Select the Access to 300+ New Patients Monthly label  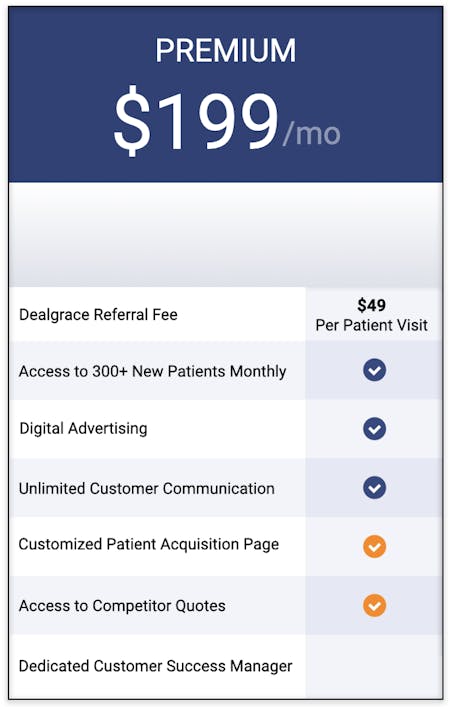tap(152, 371)
